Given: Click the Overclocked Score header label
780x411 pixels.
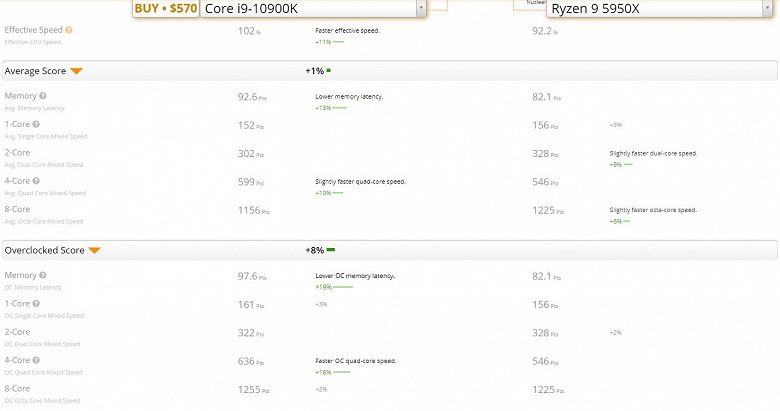Looking at the screenshot, I should click(x=44, y=250).
